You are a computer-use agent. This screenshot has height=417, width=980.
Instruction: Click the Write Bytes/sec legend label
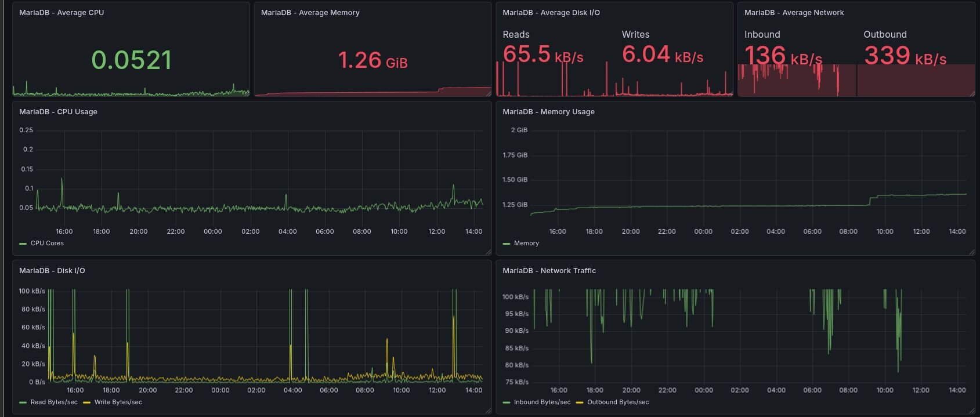click(x=118, y=403)
